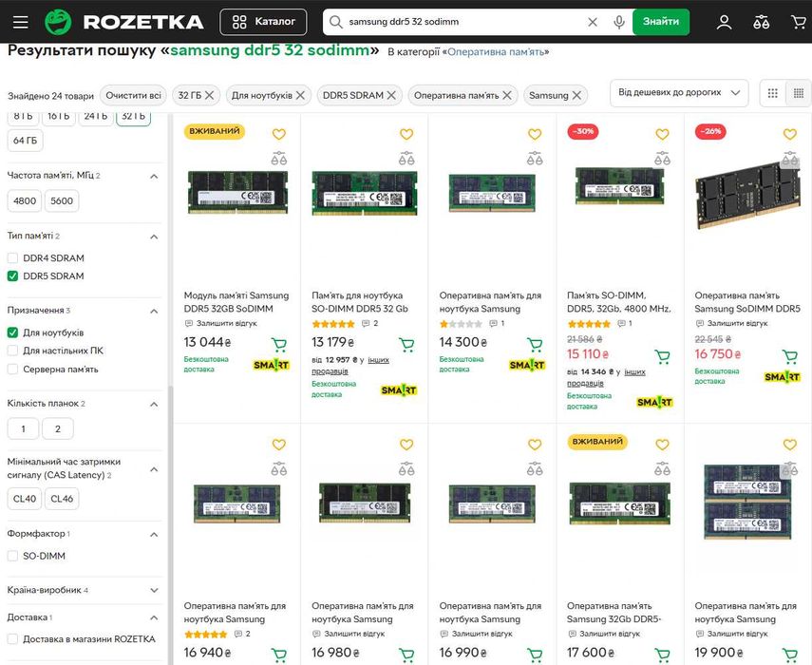Add 15 110 ₴ product to wishlist

662,134
